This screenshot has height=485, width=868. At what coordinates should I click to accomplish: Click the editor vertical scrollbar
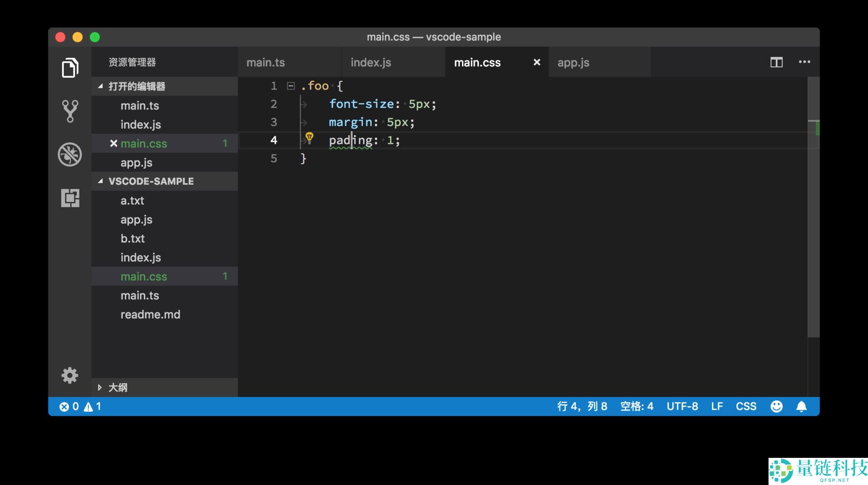[813, 207]
